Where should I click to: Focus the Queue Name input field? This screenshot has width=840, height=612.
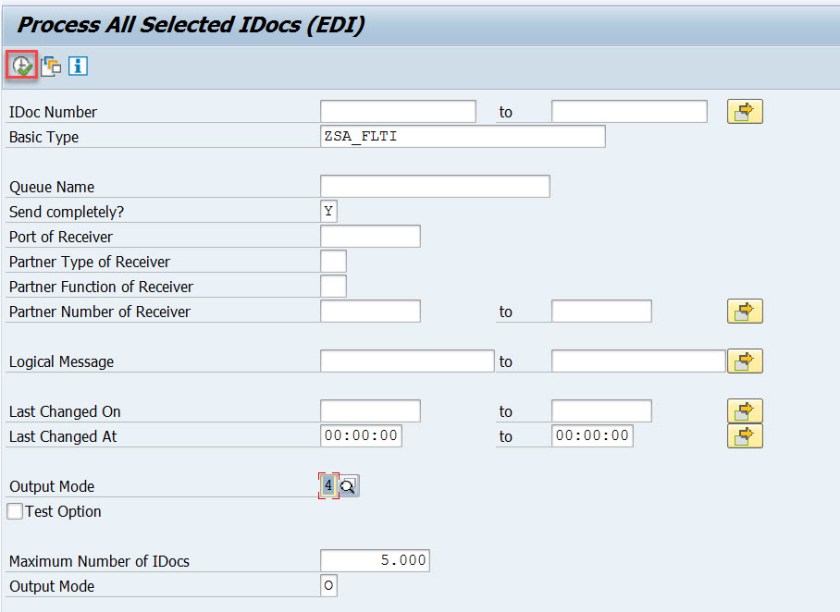coord(434,187)
